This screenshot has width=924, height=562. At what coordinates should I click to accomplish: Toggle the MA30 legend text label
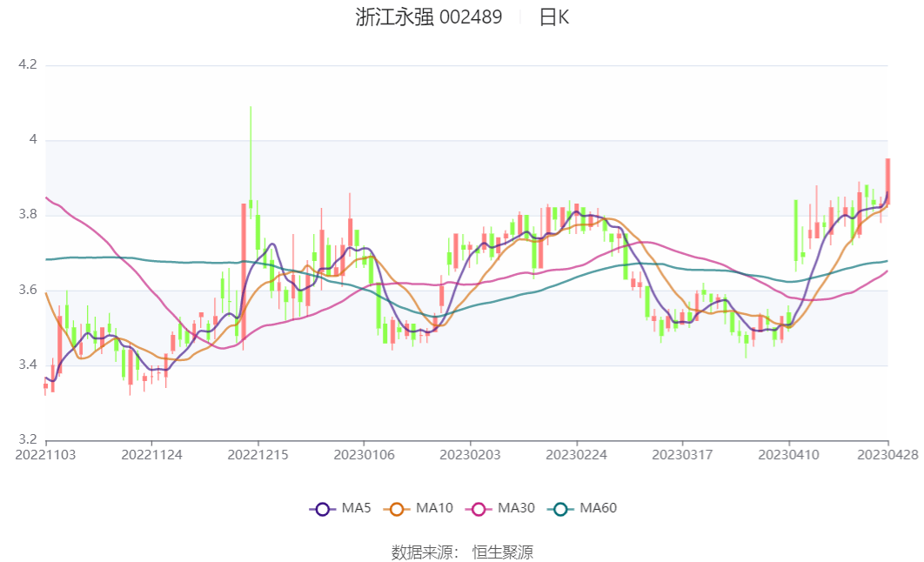point(516,509)
